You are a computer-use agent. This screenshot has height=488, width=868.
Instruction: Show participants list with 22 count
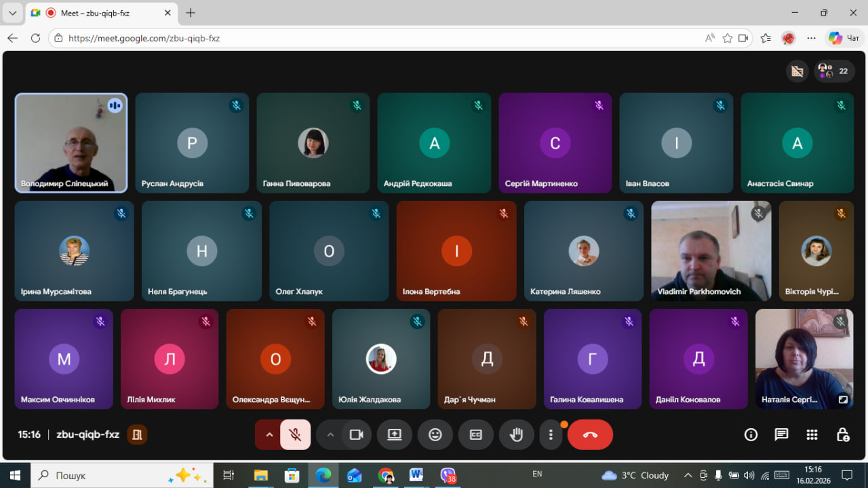(x=834, y=71)
